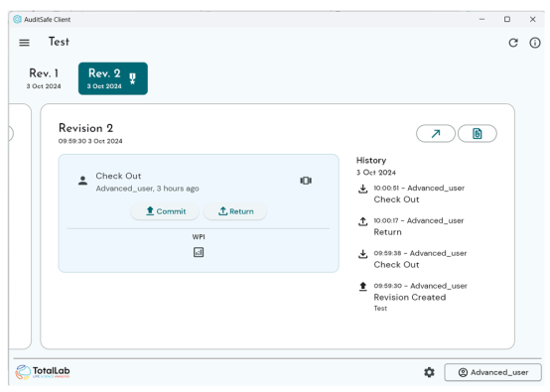Click the partially visible previous revision card
The width and height of the screenshot is (550, 392).
(x=20, y=226)
